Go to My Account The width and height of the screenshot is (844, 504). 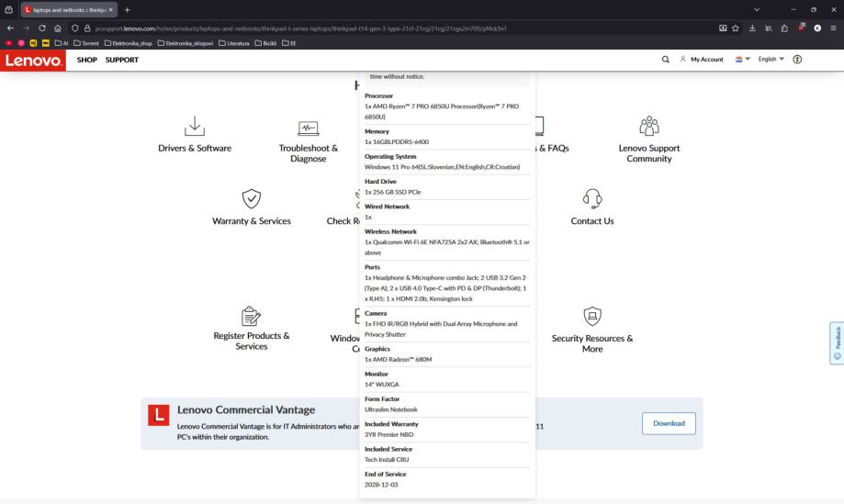[x=701, y=60]
